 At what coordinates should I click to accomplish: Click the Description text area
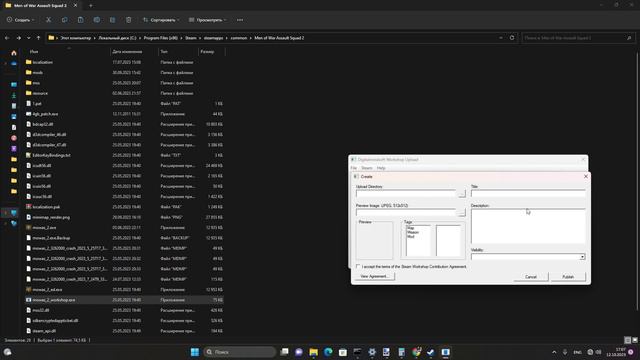tap(528, 226)
